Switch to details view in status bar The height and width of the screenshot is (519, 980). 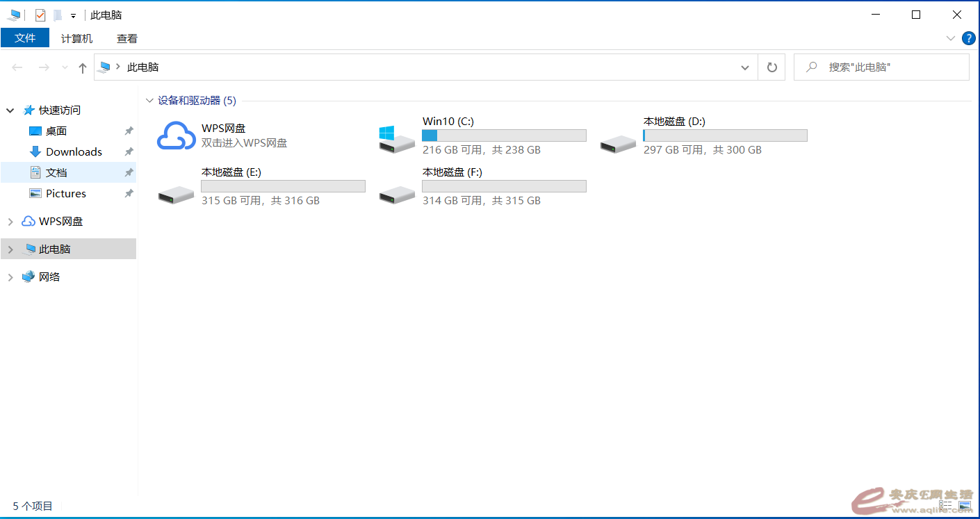coord(946,506)
